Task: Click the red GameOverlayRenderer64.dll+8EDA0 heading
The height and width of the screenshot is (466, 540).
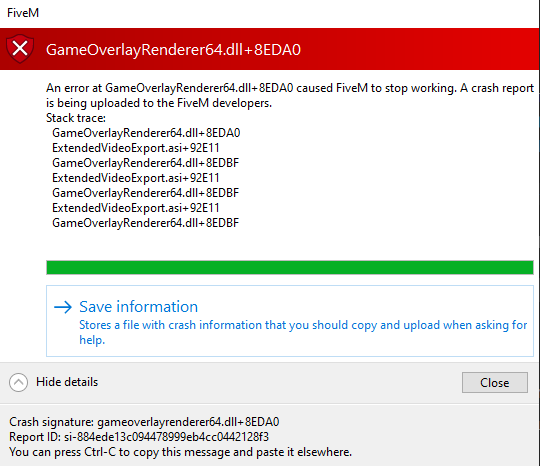Action: (x=173, y=50)
